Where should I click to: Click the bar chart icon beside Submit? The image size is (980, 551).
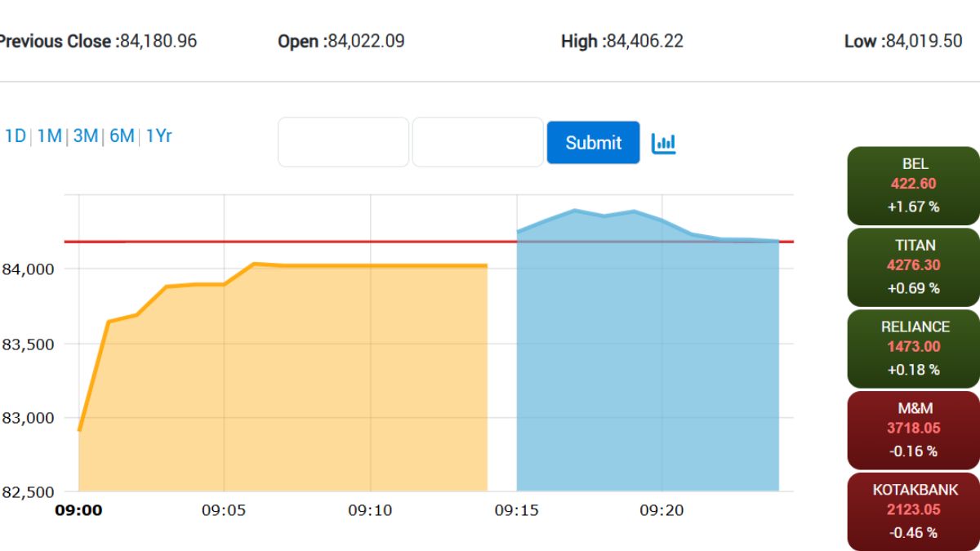click(x=665, y=142)
